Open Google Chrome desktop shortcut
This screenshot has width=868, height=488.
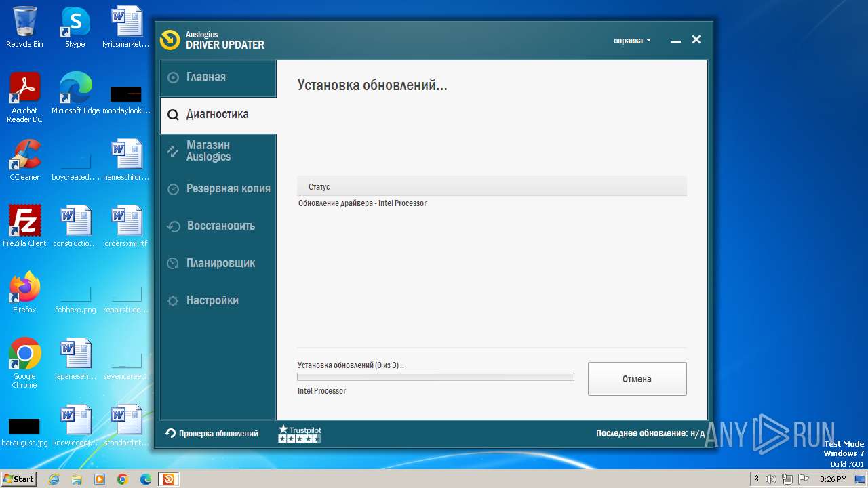pyautogui.click(x=24, y=363)
